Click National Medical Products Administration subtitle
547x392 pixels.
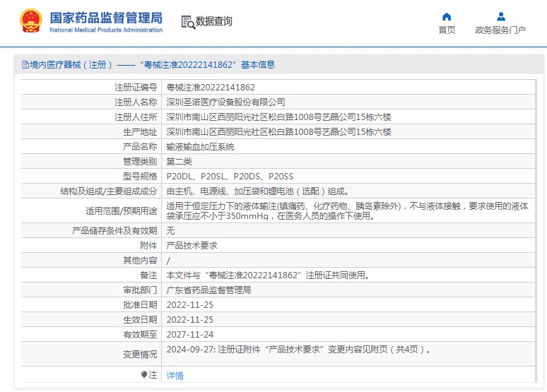click(106, 30)
